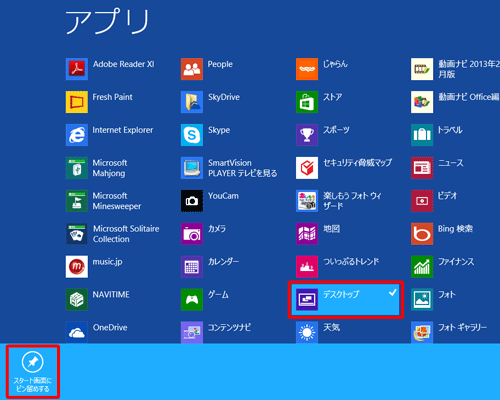
Task: Click the People label text
Action: (x=220, y=64)
